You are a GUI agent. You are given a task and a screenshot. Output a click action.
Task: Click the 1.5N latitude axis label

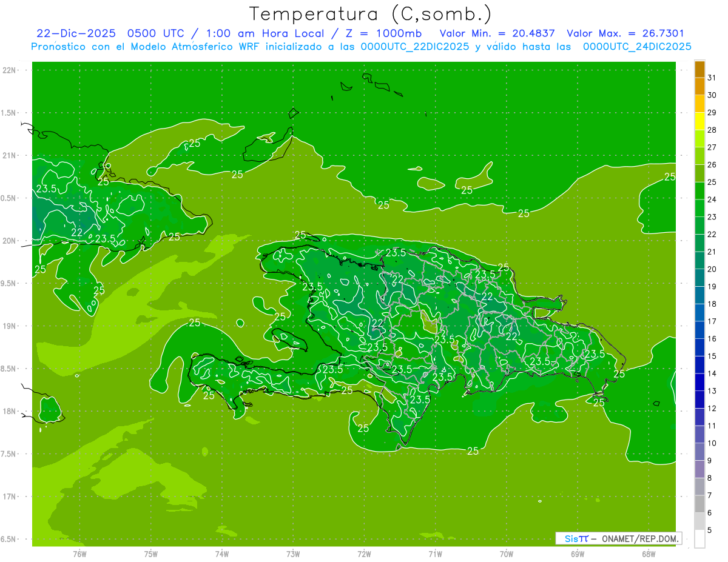click(x=9, y=113)
